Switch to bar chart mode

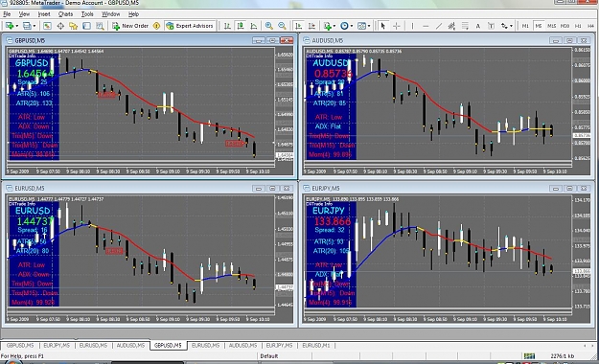tap(227, 26)
